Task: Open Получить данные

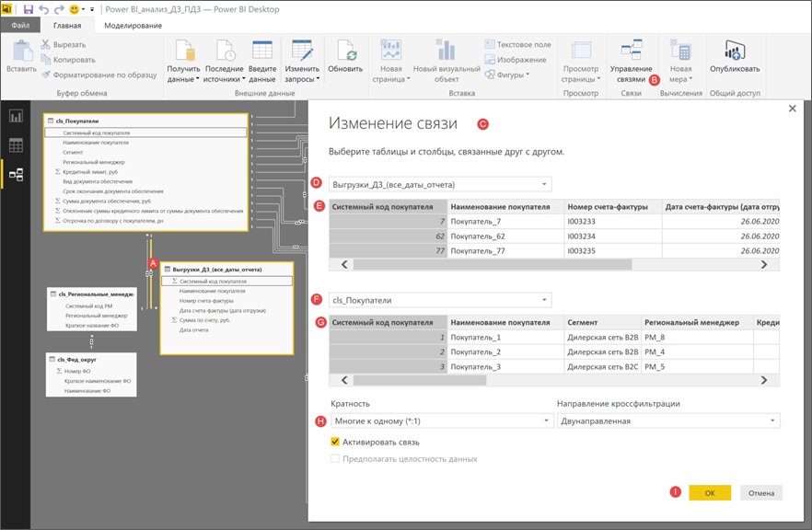Action: (x=183, y=61)
